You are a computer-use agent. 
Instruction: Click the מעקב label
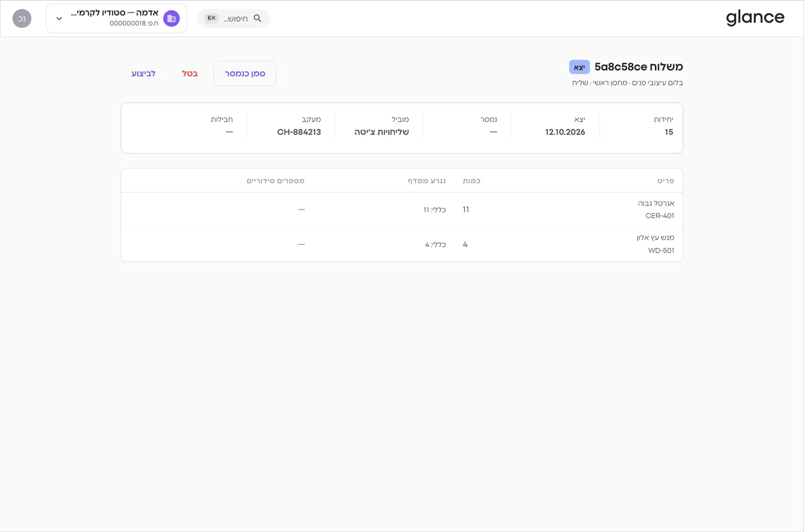tap(311, 119)
